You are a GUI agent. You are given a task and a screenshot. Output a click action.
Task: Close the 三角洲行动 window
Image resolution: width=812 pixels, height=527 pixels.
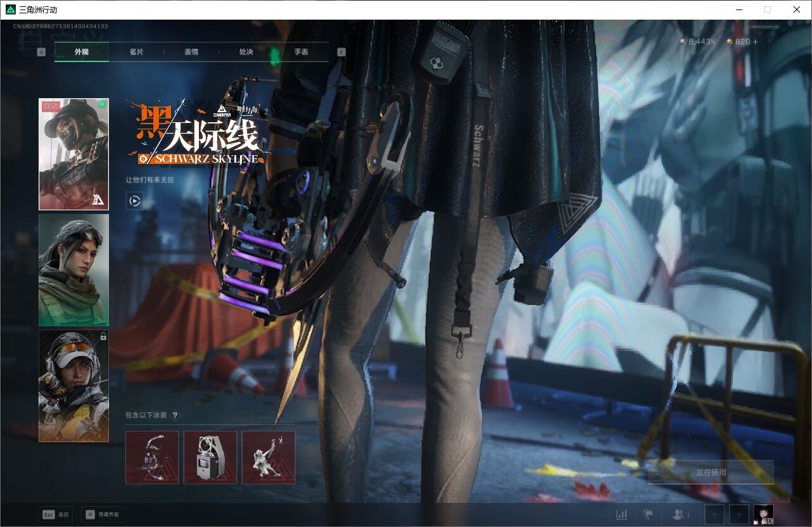tap(797, 10)
